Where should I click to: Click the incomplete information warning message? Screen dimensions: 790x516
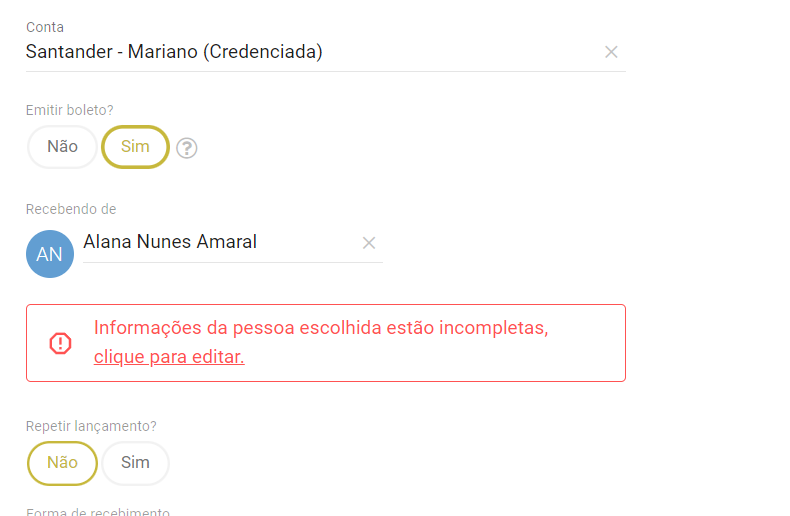321,328
